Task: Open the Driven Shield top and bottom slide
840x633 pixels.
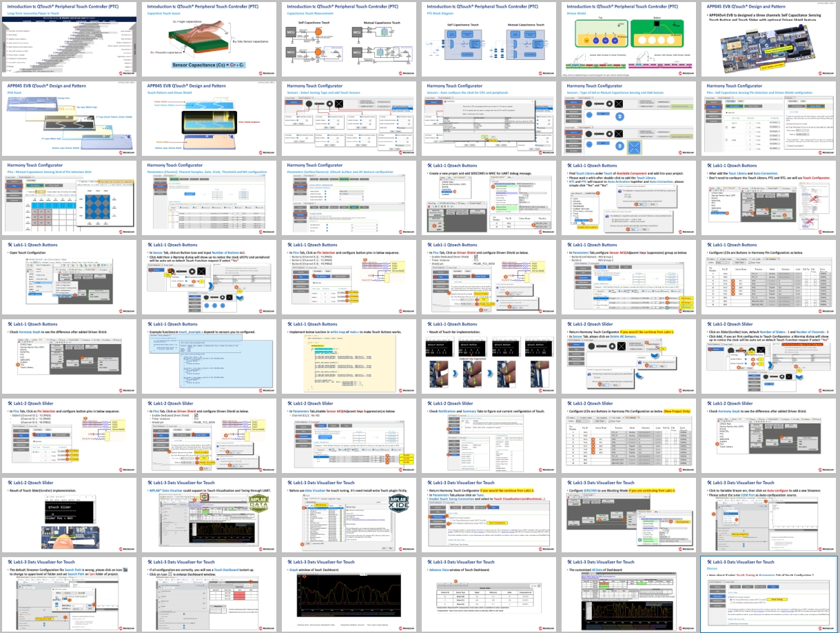Action: (629, 39)
